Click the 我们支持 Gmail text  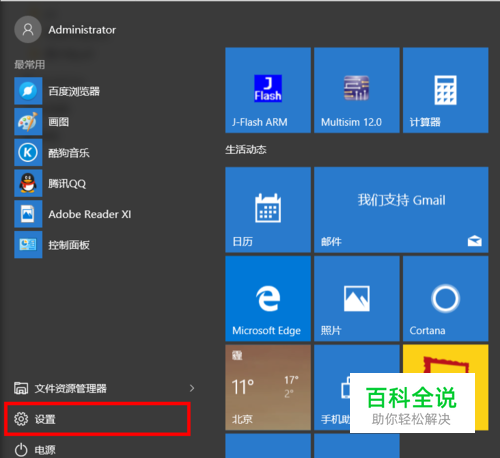coord(401,200)
